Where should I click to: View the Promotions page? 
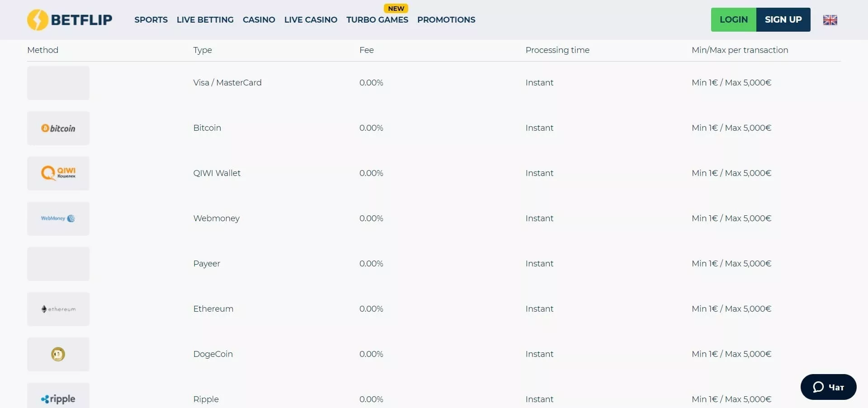[446, 20]
